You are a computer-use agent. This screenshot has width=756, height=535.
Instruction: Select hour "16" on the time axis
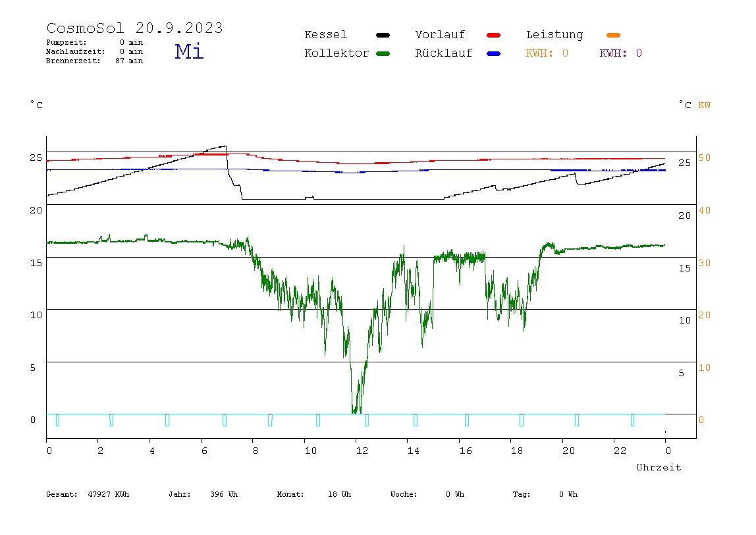(466, 451)
